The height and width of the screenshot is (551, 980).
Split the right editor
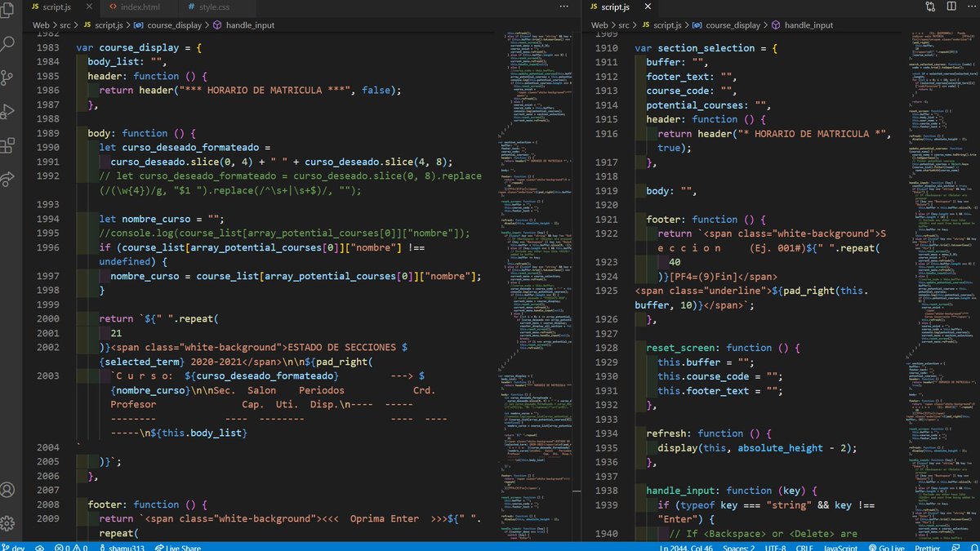[x=950, y=7]
